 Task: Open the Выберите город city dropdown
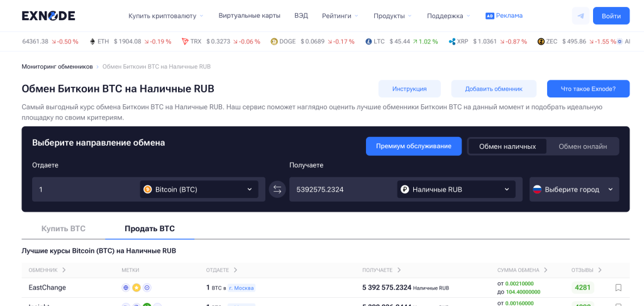click(x=574, y=190)
